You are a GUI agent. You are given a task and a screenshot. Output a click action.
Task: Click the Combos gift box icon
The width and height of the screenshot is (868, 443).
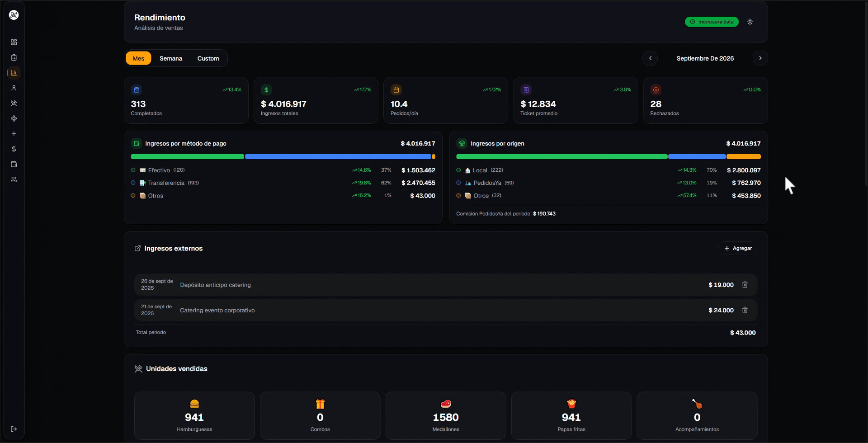pyautogui.click(x=320, y=404)
